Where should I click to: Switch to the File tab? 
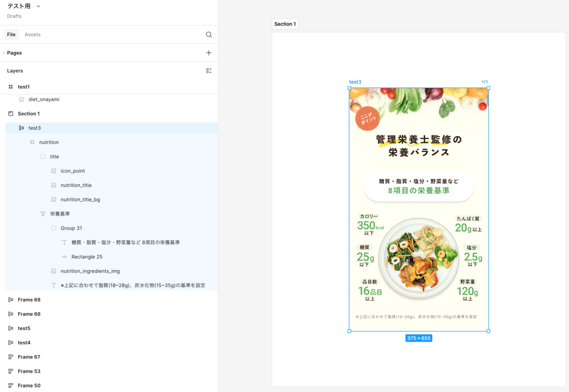11,35
